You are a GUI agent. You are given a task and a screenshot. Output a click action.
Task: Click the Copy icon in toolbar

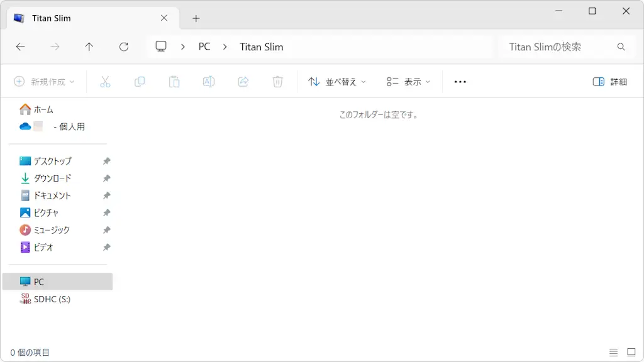point(140,82)
